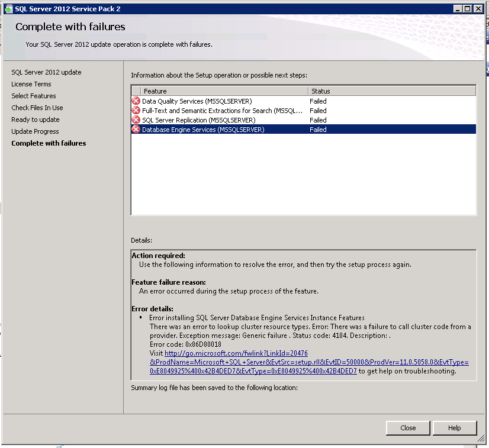This screenshot has height=448, width=489.
Task: Close the Service Pack 2 setup window
Action: tap(478, 9)
